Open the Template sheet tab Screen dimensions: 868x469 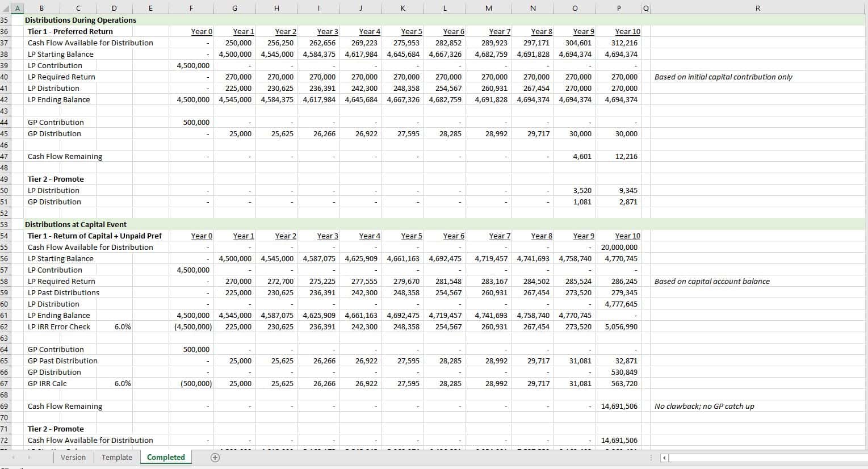pos(116,458)
